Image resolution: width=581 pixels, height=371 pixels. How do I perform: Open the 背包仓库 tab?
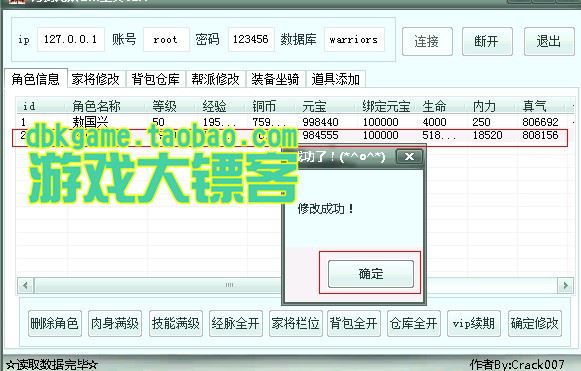[x=156, y=79]
